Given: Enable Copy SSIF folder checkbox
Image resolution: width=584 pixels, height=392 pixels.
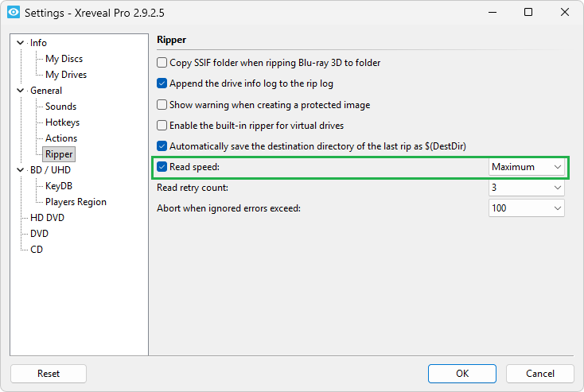Looking at the screenshot, I should point(162,63).
